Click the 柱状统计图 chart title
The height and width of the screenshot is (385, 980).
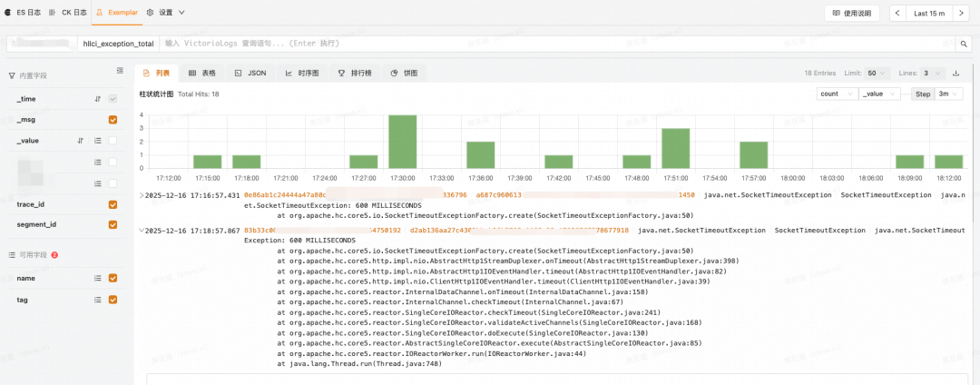pos(156,94)
